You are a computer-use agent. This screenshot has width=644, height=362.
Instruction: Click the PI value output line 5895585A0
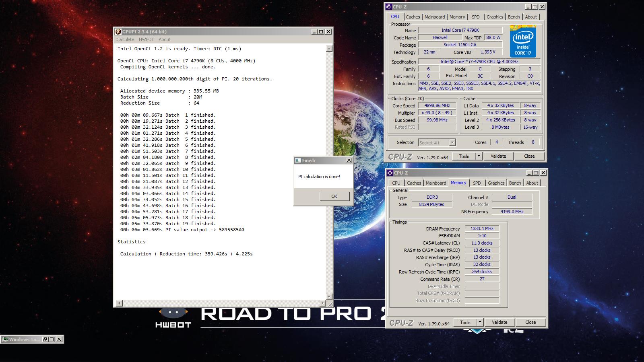pyautogui.click(x=182, y=230)
